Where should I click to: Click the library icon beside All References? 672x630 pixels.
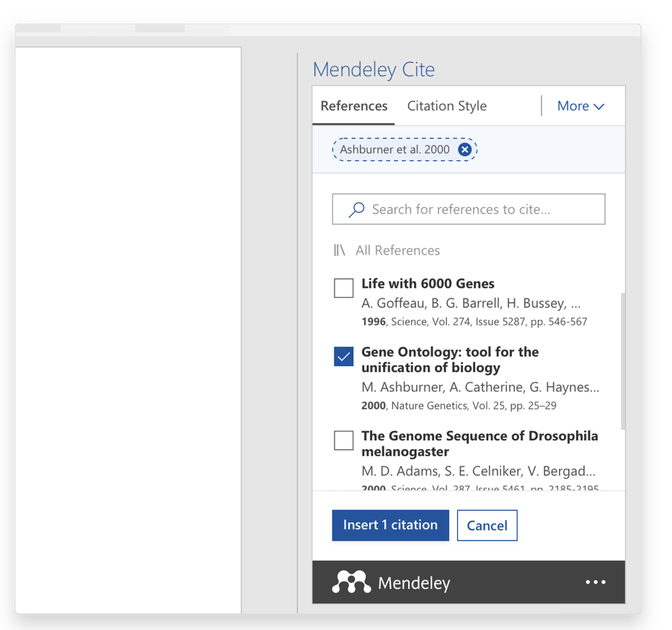(x=340, y=251)
